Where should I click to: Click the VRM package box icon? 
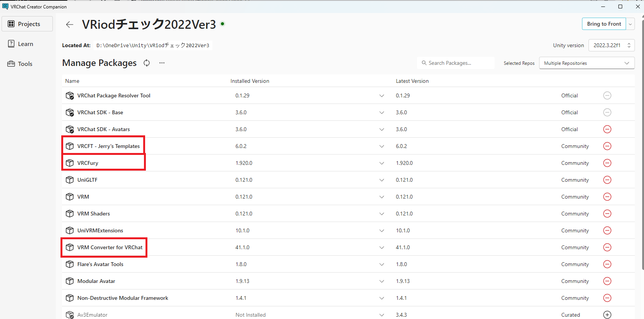point(70,197)
